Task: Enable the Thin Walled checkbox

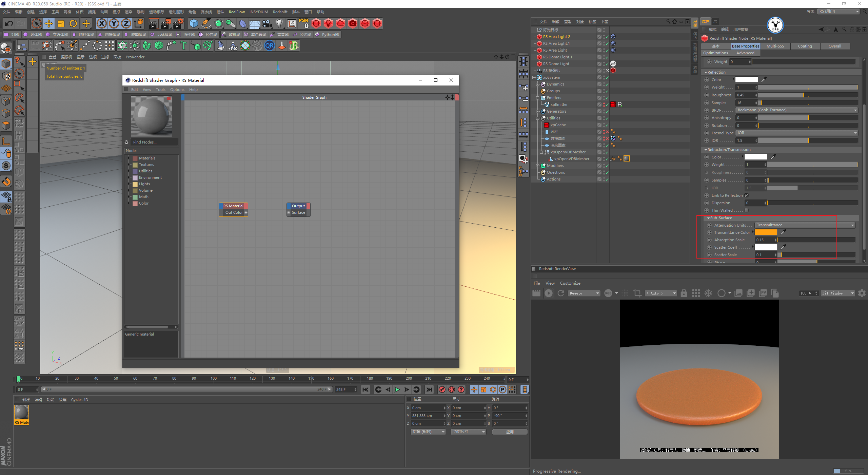Action: (x=747, y=210)
